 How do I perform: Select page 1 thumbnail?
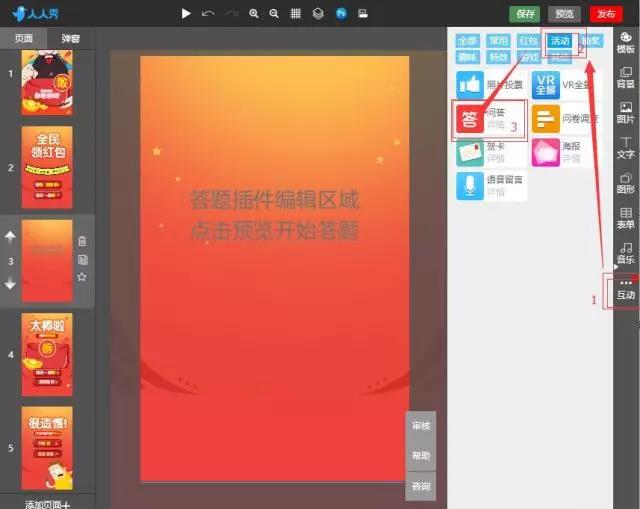click(47, 82)
